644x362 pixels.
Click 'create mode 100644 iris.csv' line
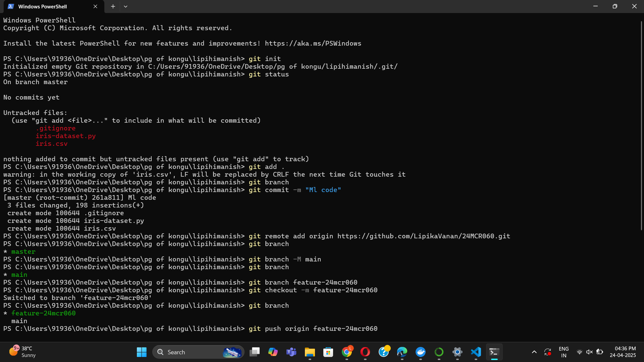tap(62, 229)
